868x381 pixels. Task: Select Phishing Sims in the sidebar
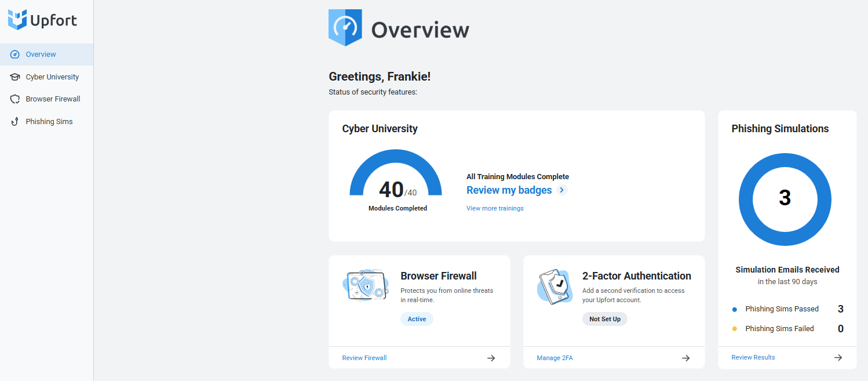pyautogui.click(x=46, y=122)
